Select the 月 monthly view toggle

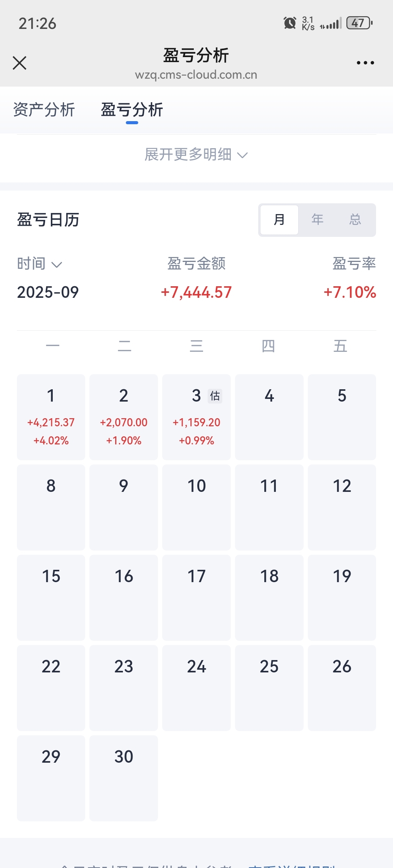(279, 220)
